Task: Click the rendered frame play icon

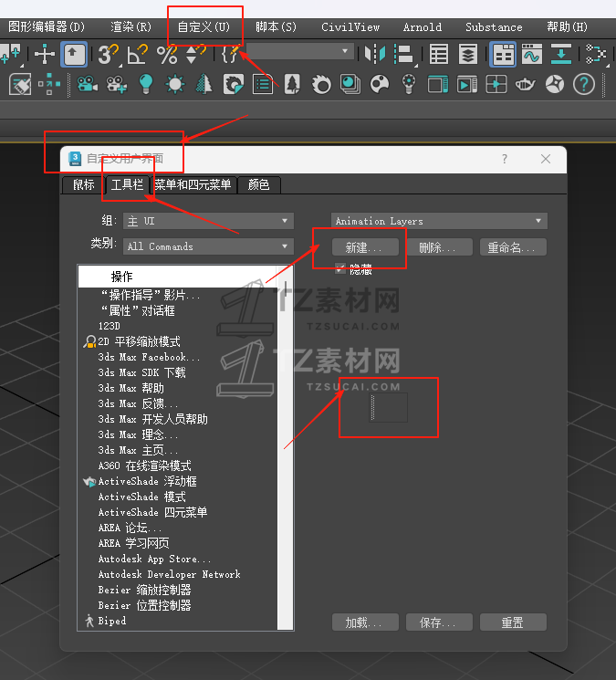Action: tap(467, 84)
